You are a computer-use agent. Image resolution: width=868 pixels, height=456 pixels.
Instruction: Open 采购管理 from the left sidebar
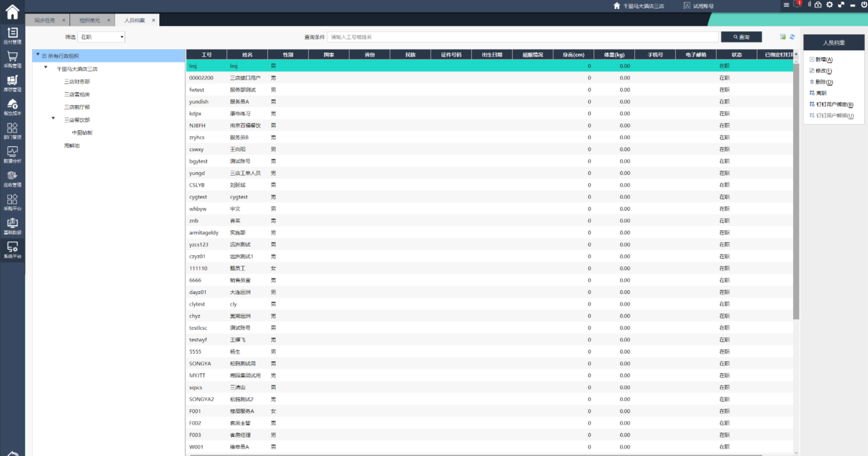pos(12,59)
